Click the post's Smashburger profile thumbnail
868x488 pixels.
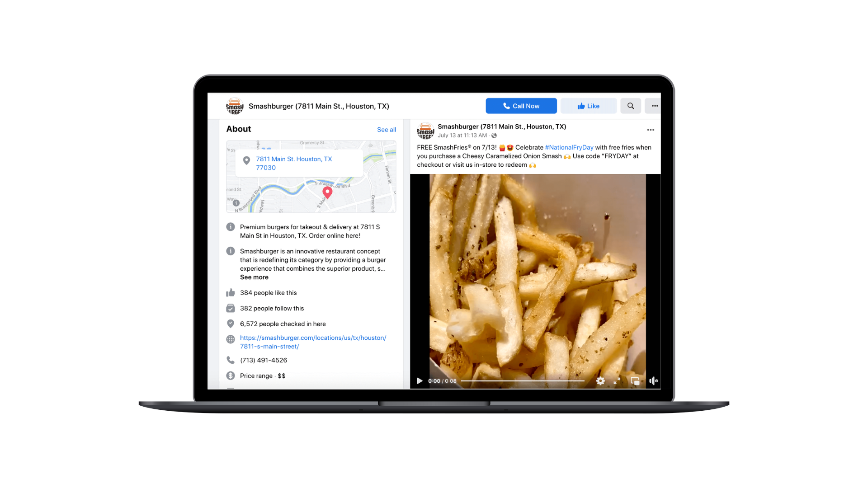[425, 130]
